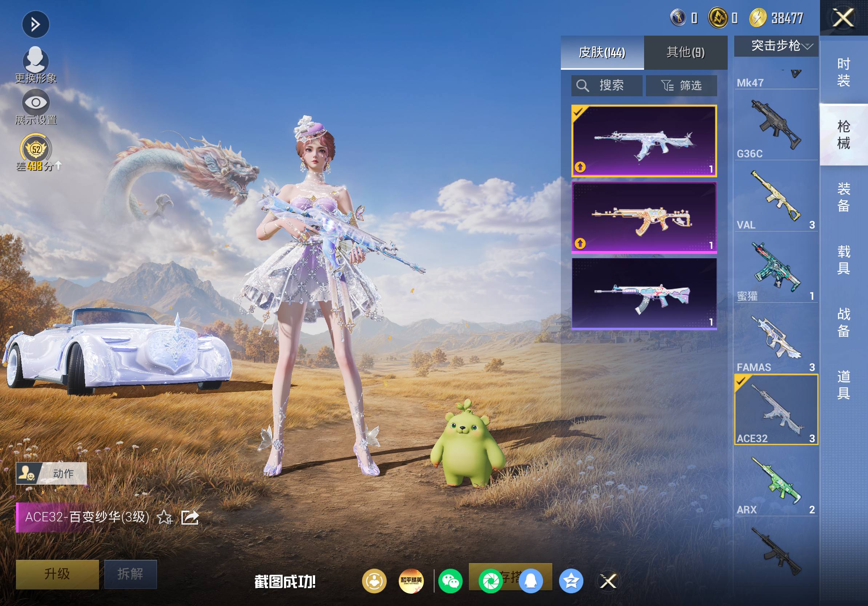
Task: Open the 筛选 filter options
Action: point(681,86)
